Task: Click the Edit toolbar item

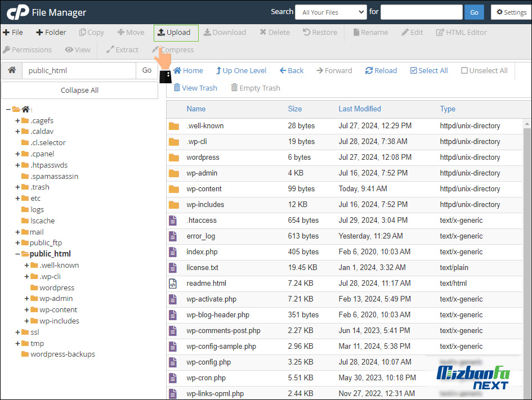Action: tap(412, 33)
